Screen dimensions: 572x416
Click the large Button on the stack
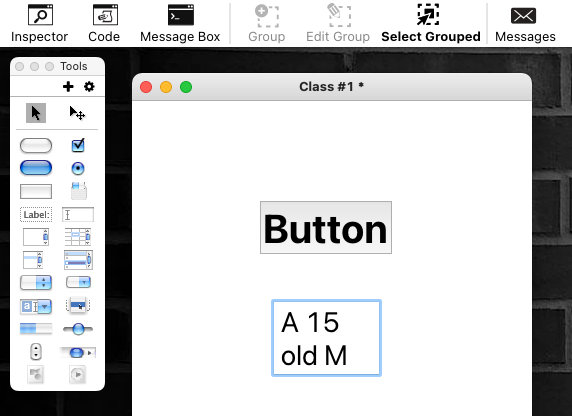pos(326,227)
